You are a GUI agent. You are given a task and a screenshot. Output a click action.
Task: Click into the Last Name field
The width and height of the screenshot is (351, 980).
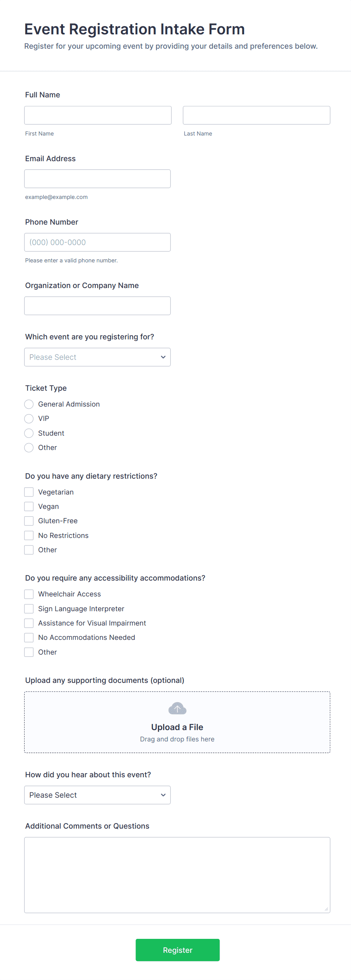point(256,115)
